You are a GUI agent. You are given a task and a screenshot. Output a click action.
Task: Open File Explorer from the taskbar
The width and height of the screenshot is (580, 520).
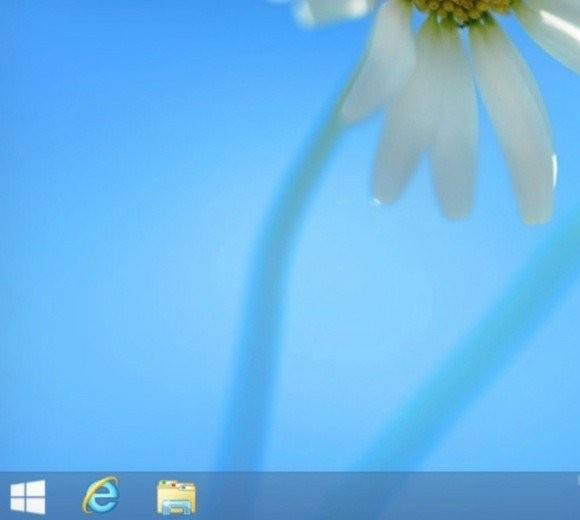[176, 497]
